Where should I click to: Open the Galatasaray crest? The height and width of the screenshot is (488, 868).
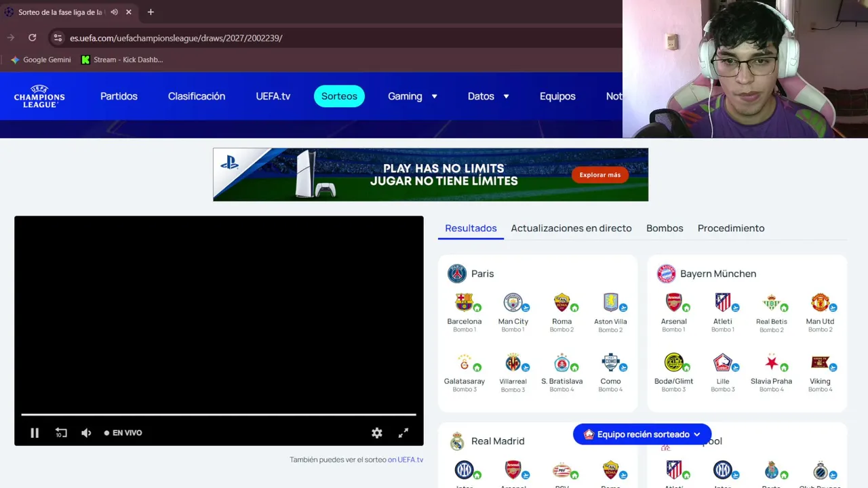464,363
